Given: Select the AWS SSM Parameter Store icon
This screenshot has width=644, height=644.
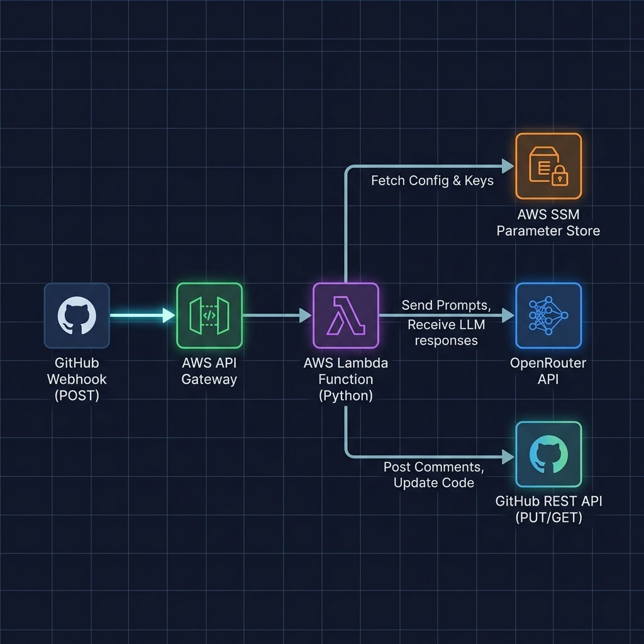Looking at the screenshot, I should pos(548,166).
